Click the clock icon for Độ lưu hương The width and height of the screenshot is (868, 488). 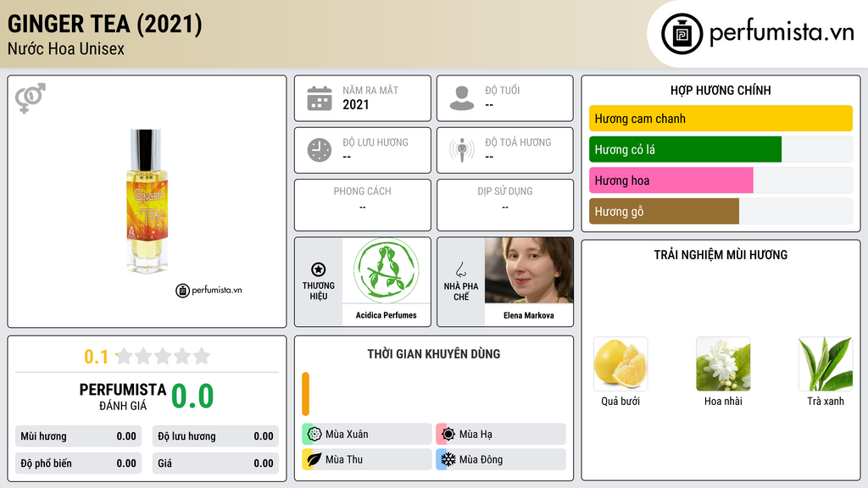pyautogui.click(x=320, y=150)
